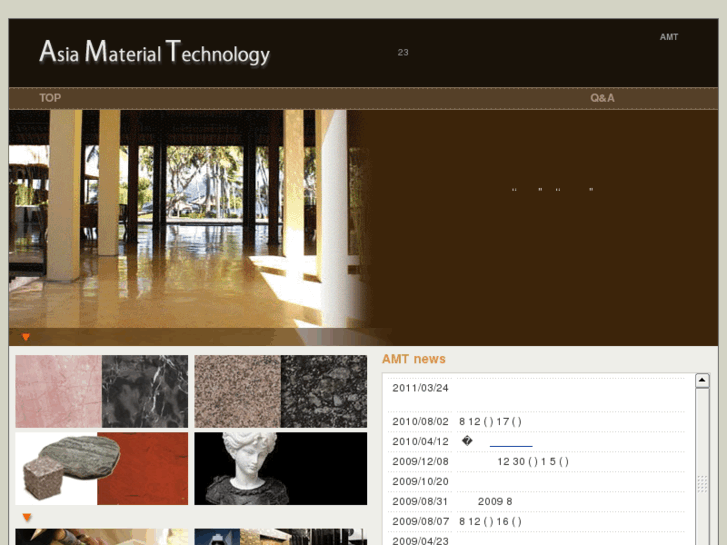Click the AMT news heading
The height and width of the screenshot is (545, 727).
(x=414, y=359)
